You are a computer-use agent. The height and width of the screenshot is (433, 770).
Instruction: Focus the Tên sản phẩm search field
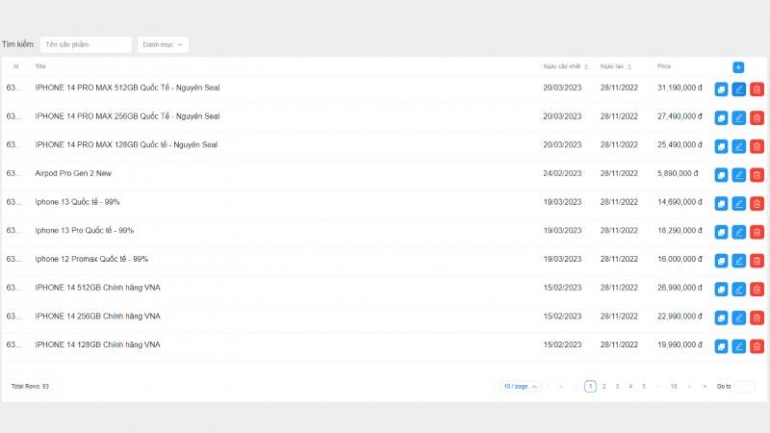click(x=86, y=45)
